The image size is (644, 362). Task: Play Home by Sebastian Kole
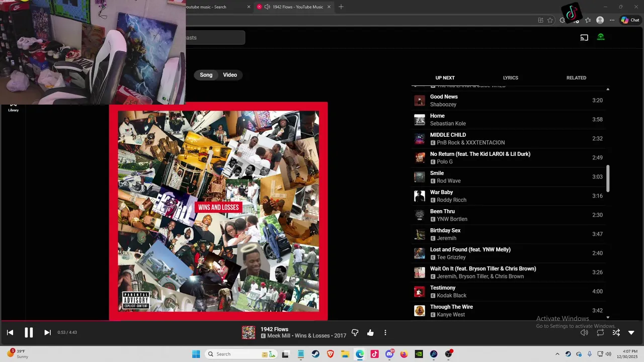[508, 120]
